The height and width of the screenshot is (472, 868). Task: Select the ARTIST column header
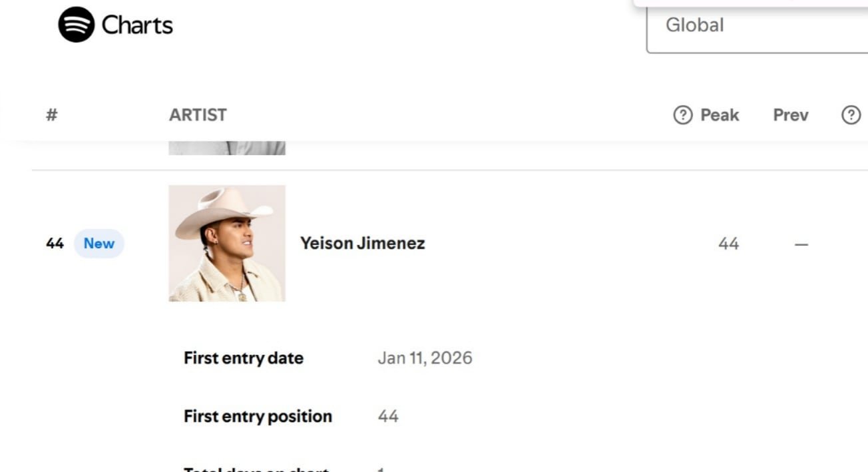pos(197,115)
